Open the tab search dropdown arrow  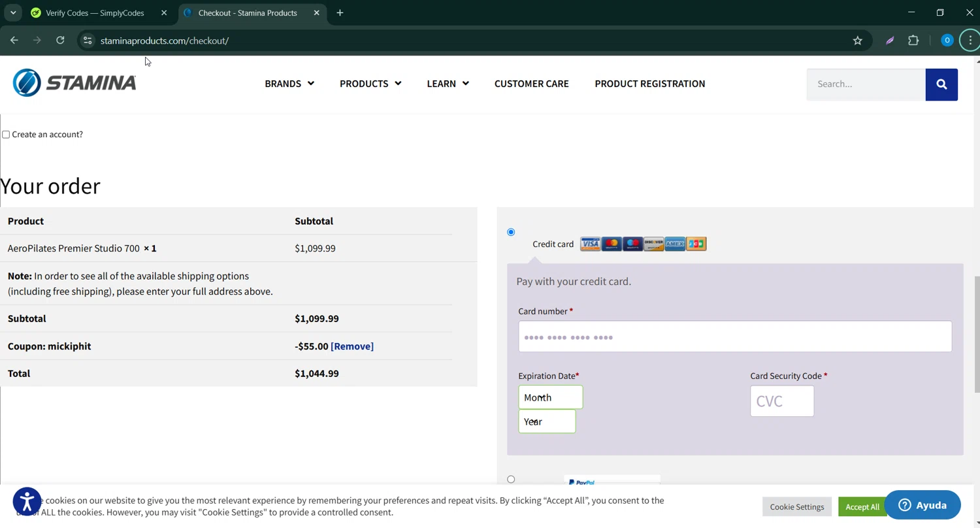(x=13, y=12)
